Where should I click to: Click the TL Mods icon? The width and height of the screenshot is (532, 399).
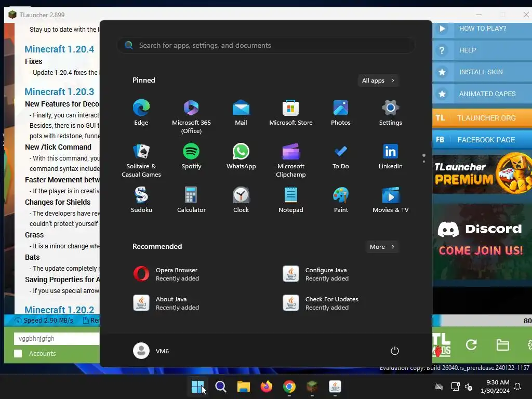(442, 345)
